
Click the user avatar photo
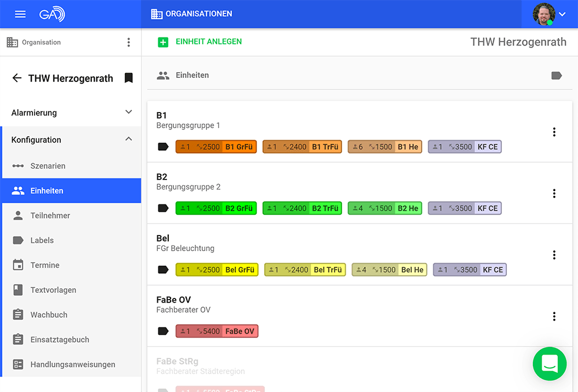coord(544,14)
